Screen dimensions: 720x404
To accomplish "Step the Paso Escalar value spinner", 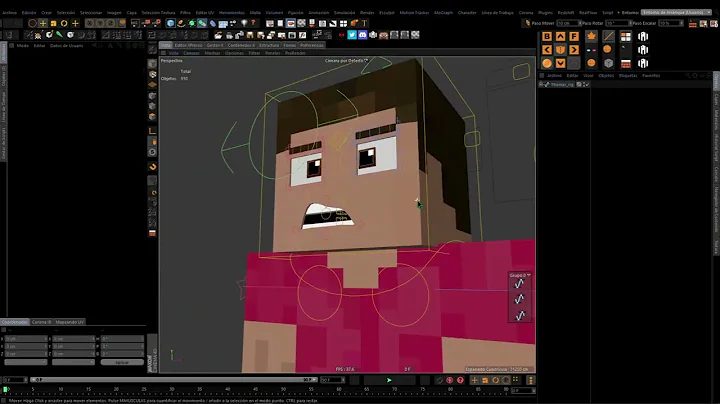I will click(x=681, y=23).
